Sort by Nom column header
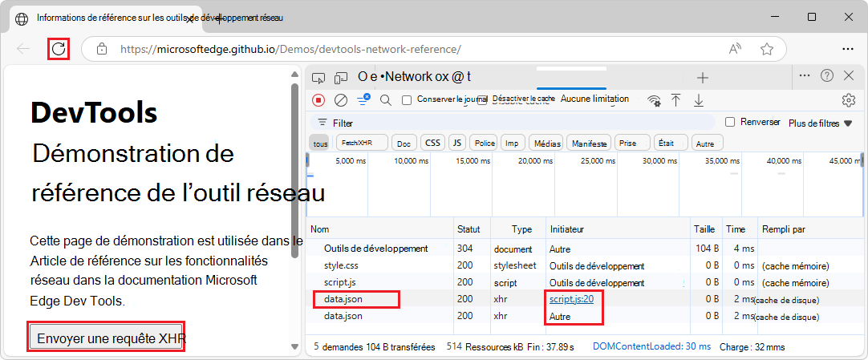The width and height of the screenshot is (868, 360). tap(381, 229)
